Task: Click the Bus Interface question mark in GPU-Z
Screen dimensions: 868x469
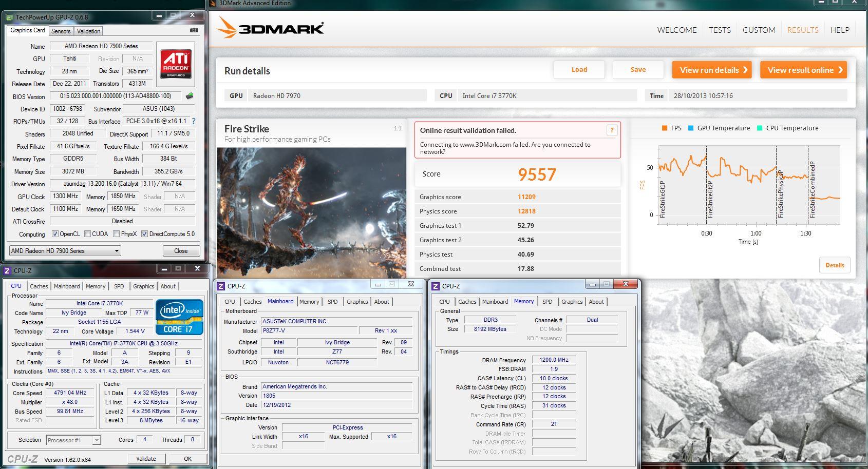Action: (194, 122)
